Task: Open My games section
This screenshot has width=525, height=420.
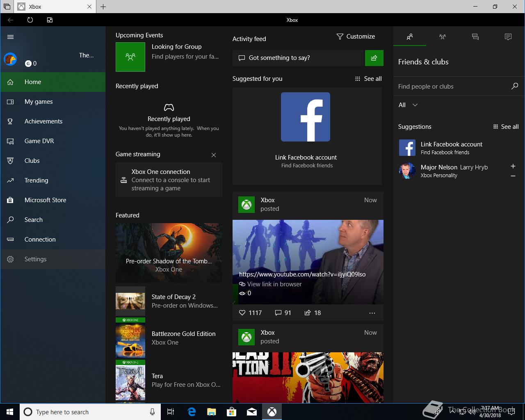Action: click(53, 102)
